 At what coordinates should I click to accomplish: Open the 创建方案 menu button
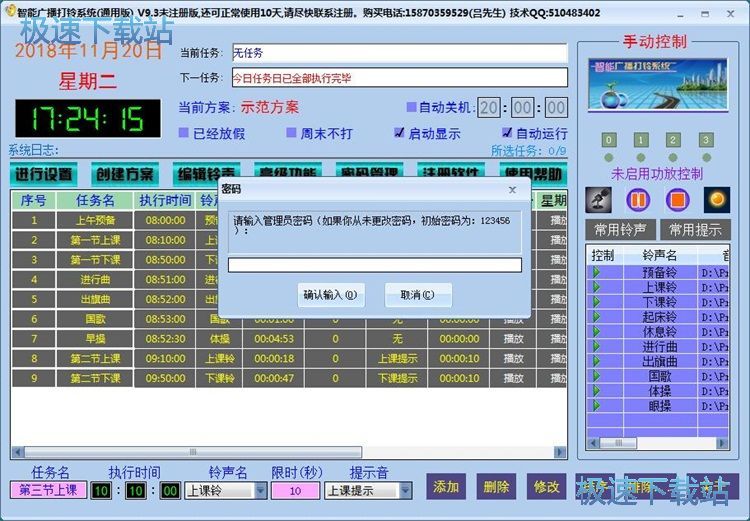(125, 174)
